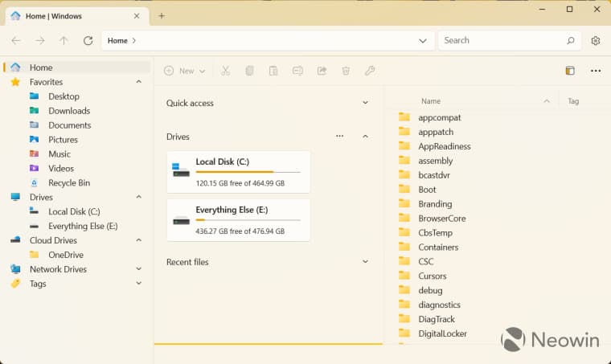Screen dimensions: 611x364
Task: Toggle the preview pane layout button
Action: [x=570, y=71]
